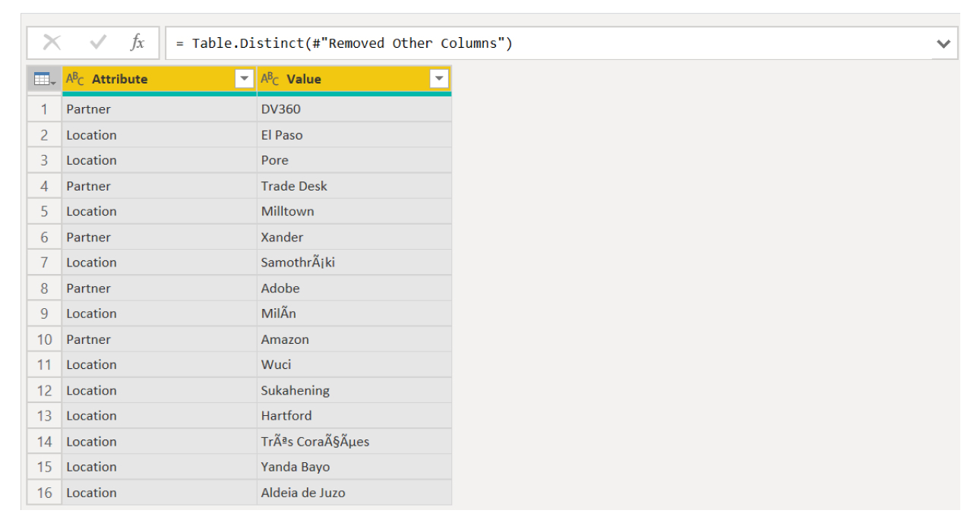
Task: Select row number 1
Action: coord(44,109)
